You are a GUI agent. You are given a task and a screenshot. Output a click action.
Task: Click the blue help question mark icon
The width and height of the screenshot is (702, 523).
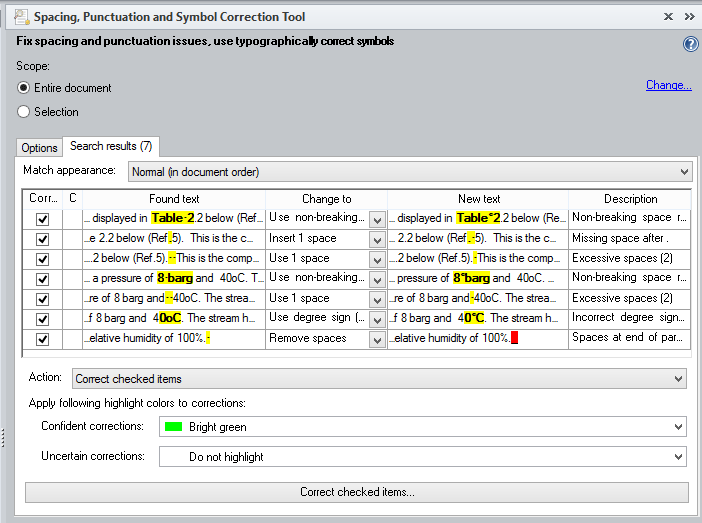tap(690, 44)
